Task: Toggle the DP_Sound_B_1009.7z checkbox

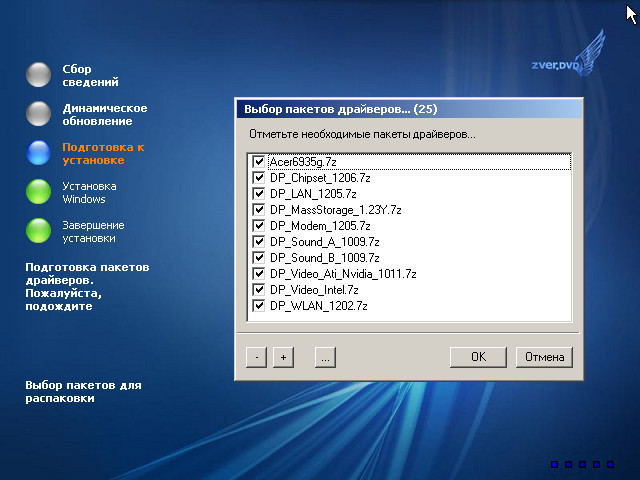Action: pyautogui.click(x=259, y=257)
